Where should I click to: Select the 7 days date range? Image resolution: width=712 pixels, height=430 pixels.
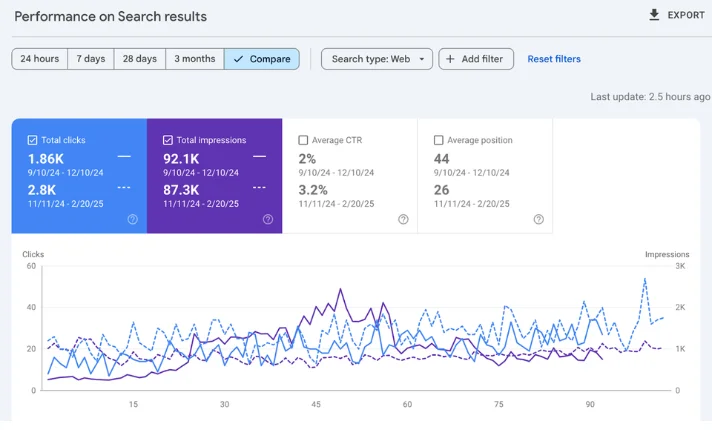point(90,59)
